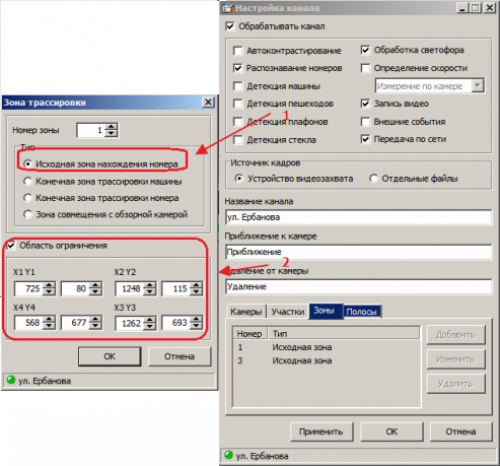
Task: Enable Автоконтрастирование checkbox
Action: point(238,51)
